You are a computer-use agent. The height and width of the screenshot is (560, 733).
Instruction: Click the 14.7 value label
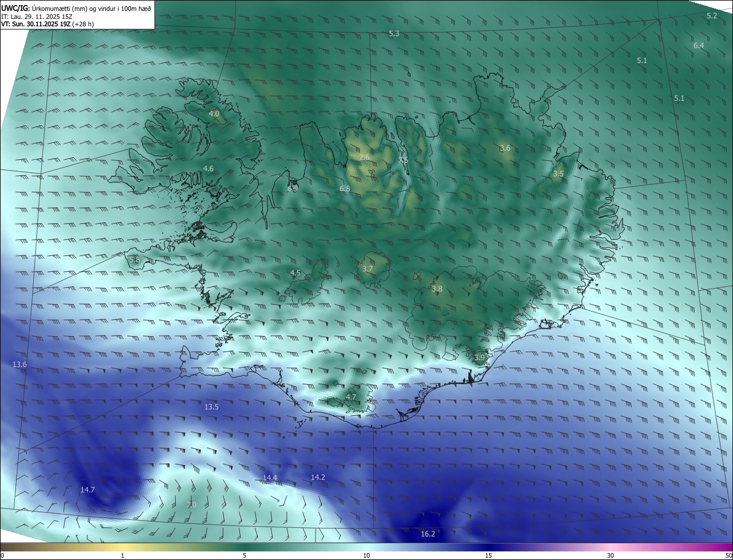(88, 490)
